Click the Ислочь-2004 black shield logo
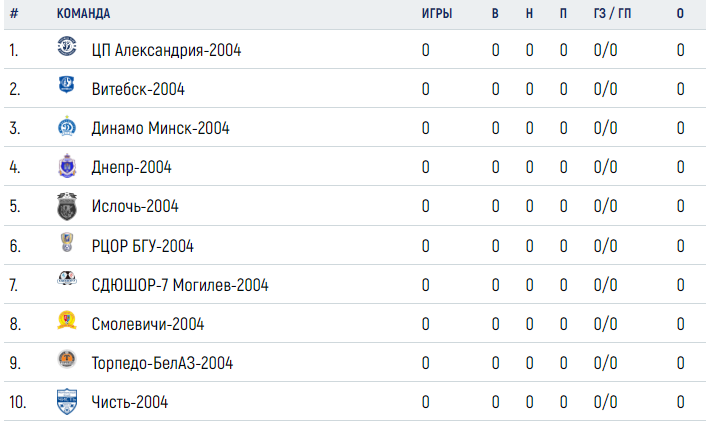The width and height of the screenshot is (707, 426). (x=67, y=206)
